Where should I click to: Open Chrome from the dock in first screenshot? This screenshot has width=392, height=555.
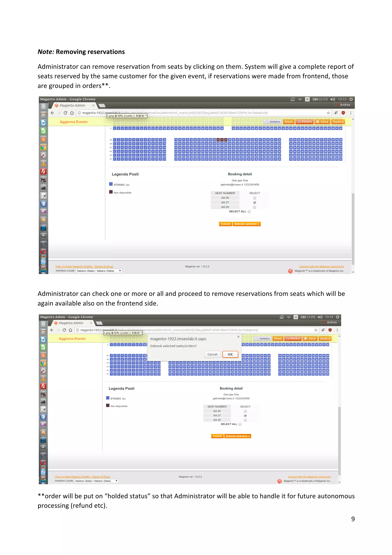point(43,147)
